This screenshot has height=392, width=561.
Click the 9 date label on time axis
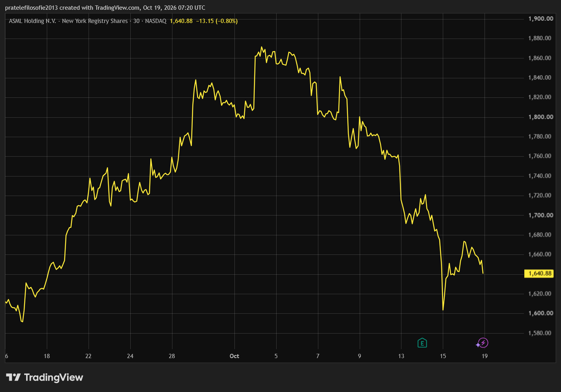point(360,356)
